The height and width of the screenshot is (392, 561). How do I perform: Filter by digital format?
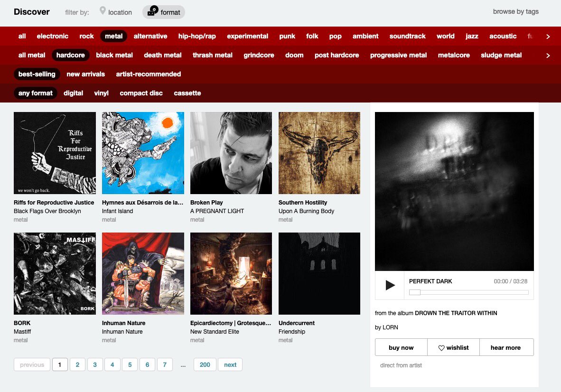pyautogui.click(x=74, y=93)
